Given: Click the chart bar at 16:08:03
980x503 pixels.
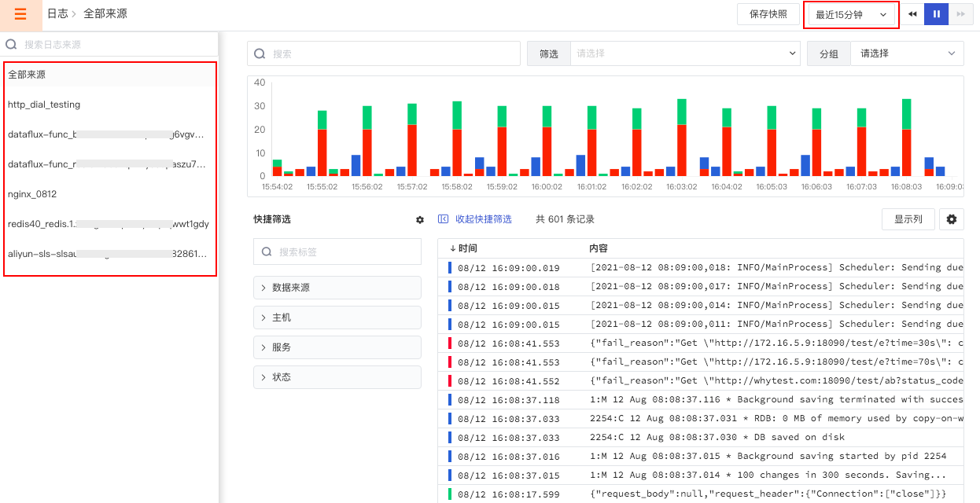Looking at the screenshot, I should pyautogui.click(x=907, y=138).
